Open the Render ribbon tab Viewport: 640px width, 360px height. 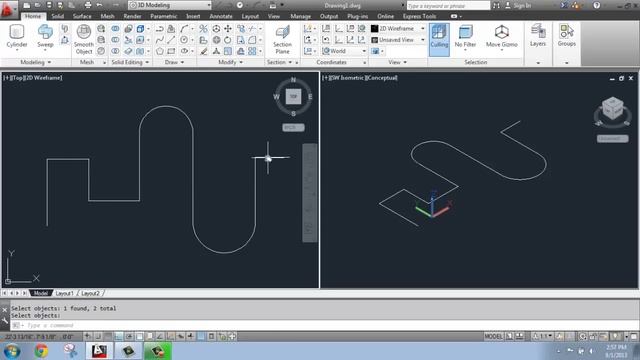132,16
